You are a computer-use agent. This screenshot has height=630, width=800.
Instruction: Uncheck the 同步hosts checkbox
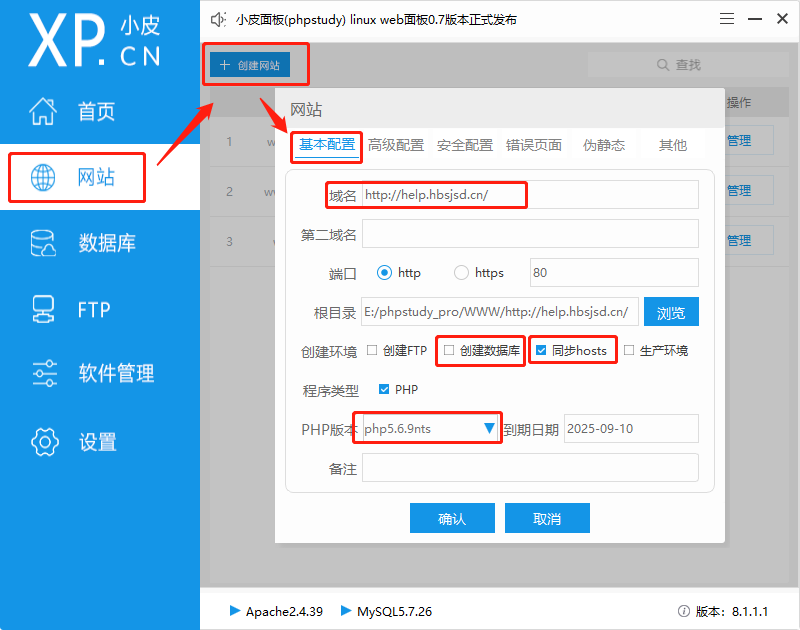tap(541, 350)
